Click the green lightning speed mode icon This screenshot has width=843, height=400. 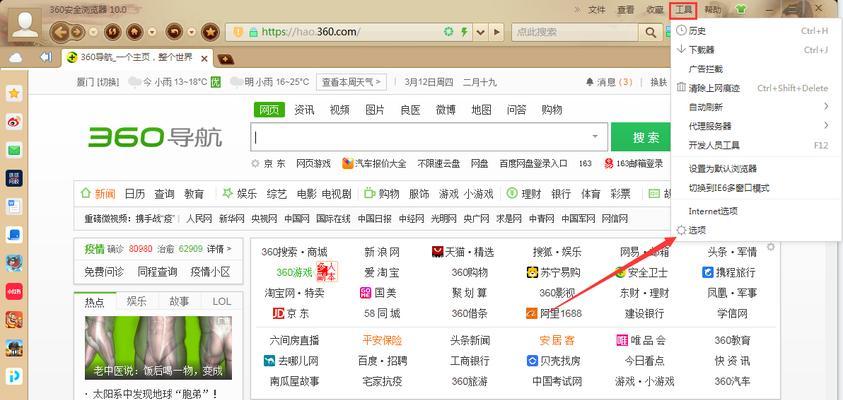tap(464, 32)
